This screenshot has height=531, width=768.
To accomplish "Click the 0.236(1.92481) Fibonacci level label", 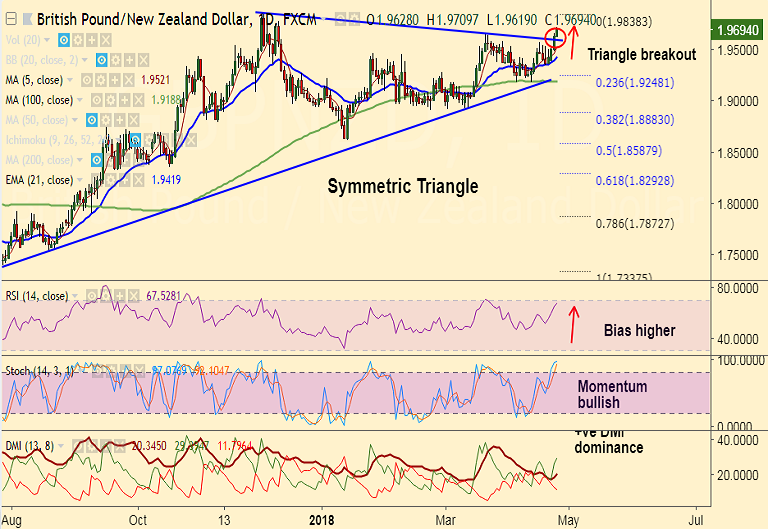I will click(x=635, y=82).
